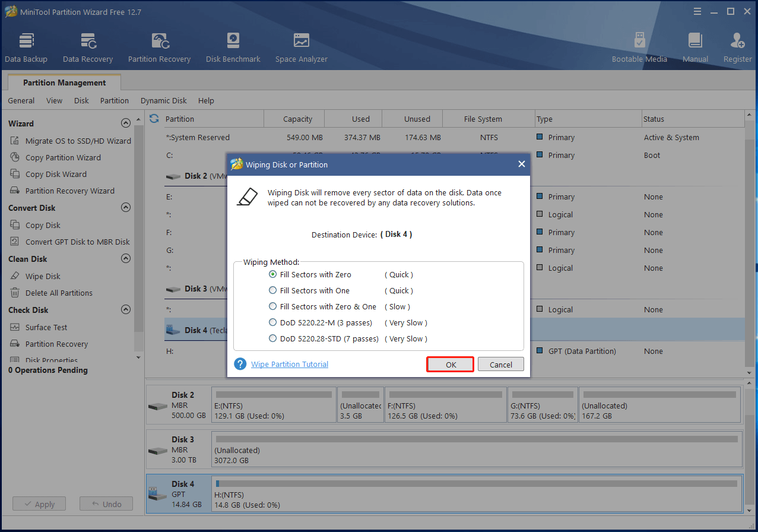This screenshot has width=758, height=532.
Task: Select the System Reserved partition row
Action: [x=453, y=137]
